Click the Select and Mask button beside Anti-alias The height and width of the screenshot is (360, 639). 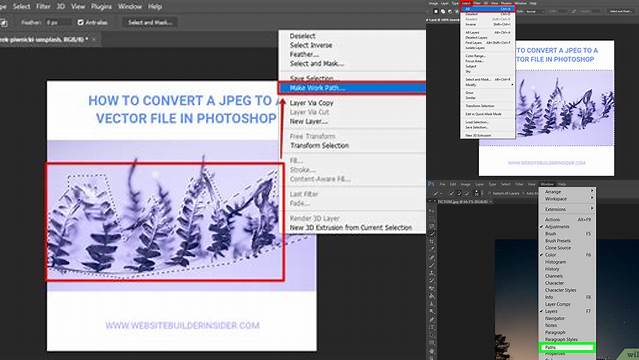pos(150,22)
